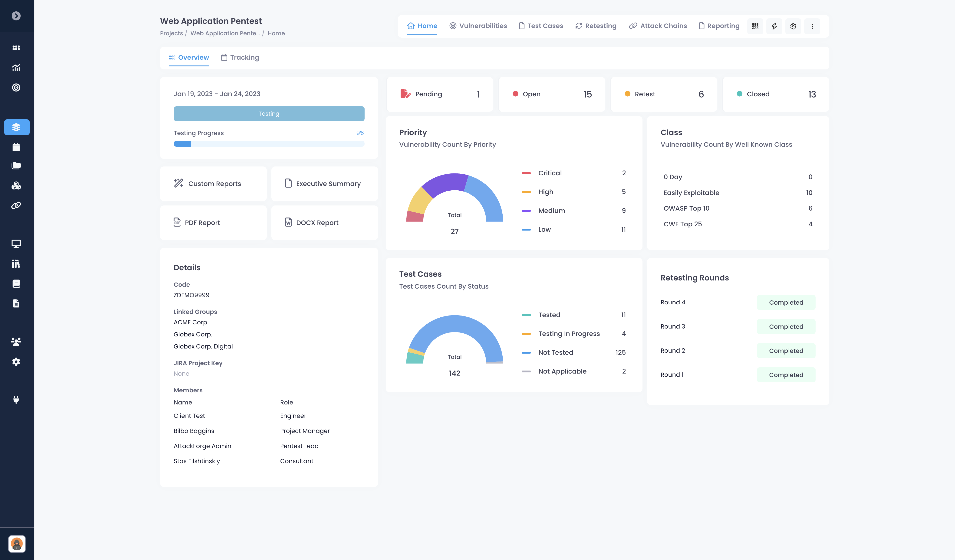Open the users group sidebar icon
Image resolution: width=955 pixels, height=560 pixels.
[x=16, y=342]
